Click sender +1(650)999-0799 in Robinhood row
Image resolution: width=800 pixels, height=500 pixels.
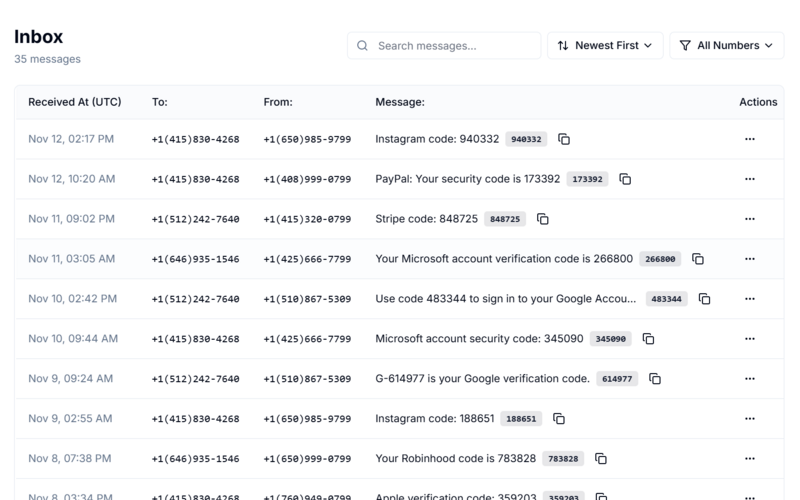click(x=307, y=459)
